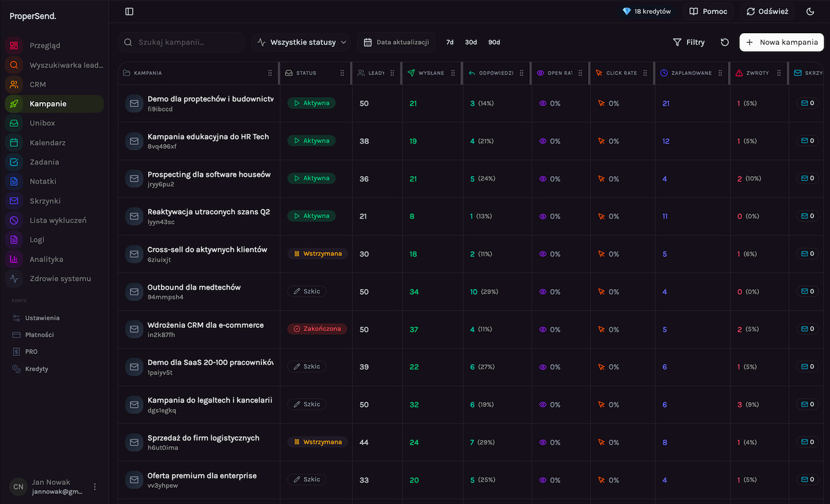Click mailbox count badge in Oferta premium row
Image resolution: width=830 pixels, height=504 pixels.
807,479
